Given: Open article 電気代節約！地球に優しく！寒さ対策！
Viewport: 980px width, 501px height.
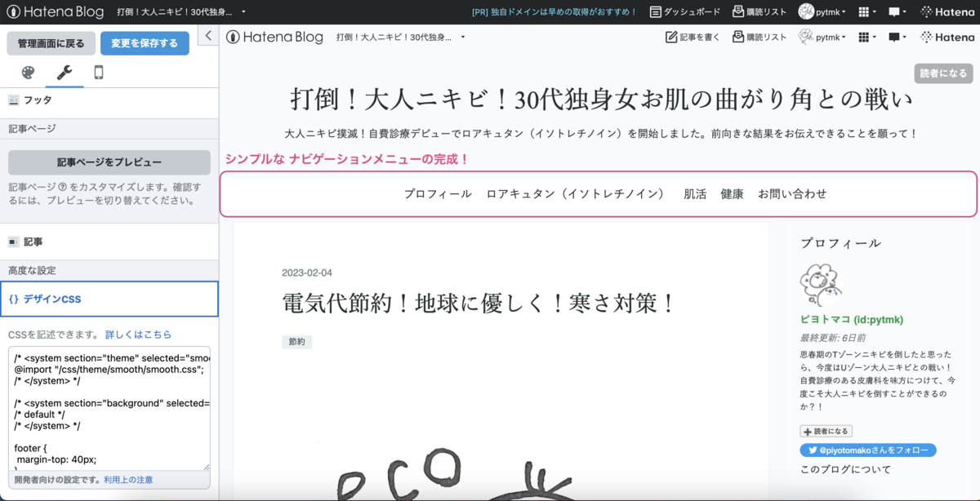Looking at the screenshot, I should coord(479,304).
